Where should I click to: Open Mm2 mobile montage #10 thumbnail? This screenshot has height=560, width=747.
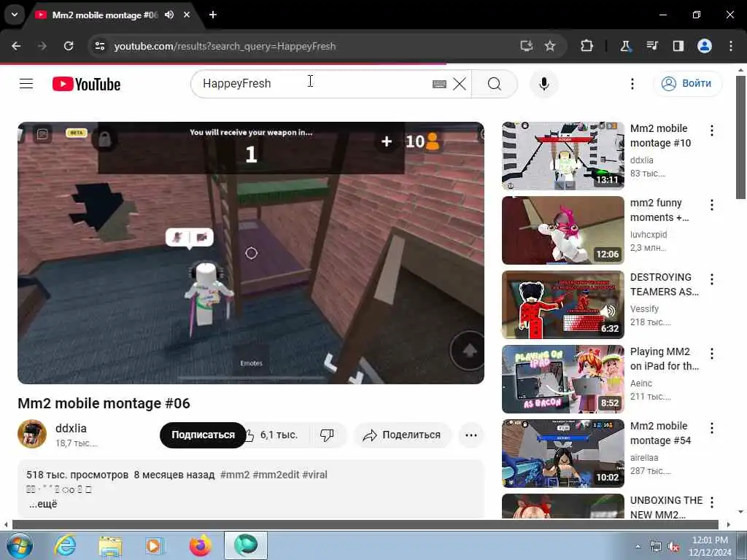click(x=562, y=156)
